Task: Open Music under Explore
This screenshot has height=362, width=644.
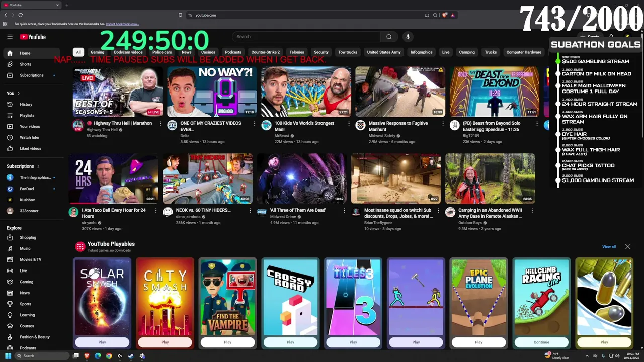Action: (32, 248)
